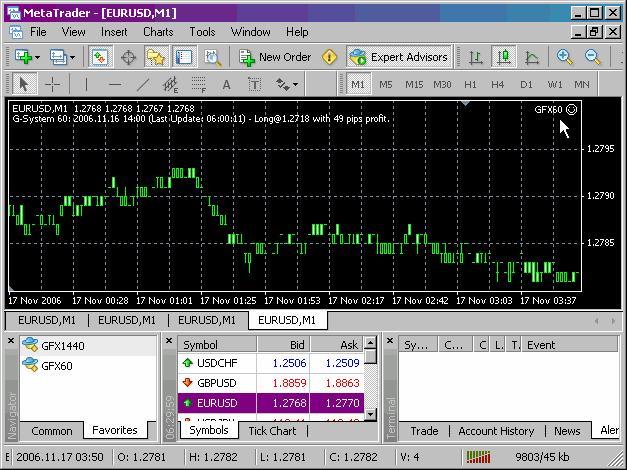
Task: Open the Insert menu
Action: (114, 32)
